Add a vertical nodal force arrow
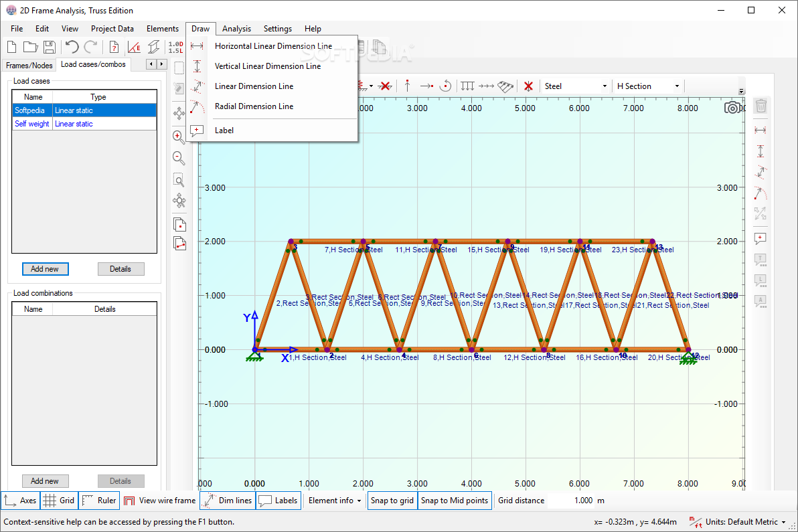The width and height of the screenshot is (798, 532). click(407, 86)
